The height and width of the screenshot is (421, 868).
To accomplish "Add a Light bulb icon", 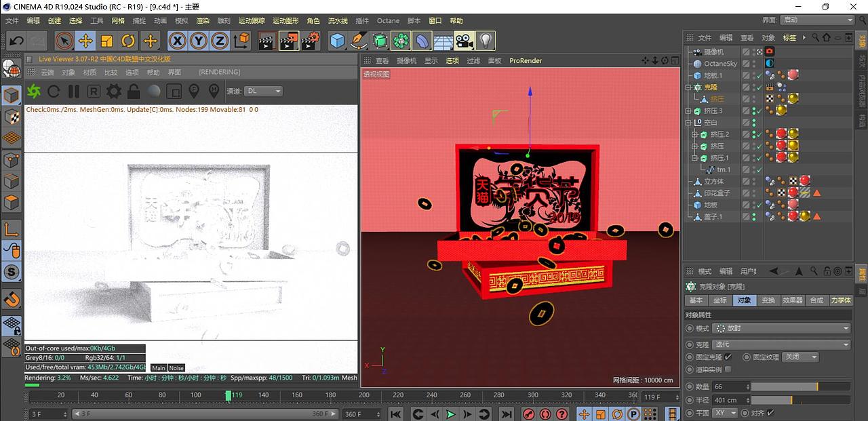I will [x=485, y=41].
